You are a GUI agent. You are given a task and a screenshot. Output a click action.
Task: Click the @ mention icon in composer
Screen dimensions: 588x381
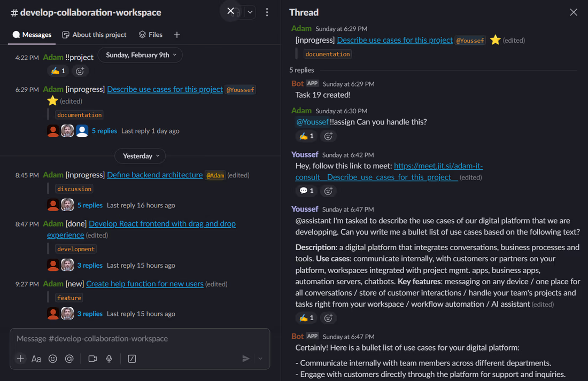69,359
